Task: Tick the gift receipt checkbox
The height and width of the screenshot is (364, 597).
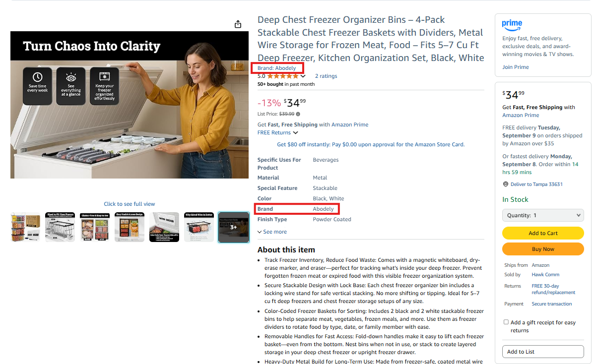Action: pos(506,322)
